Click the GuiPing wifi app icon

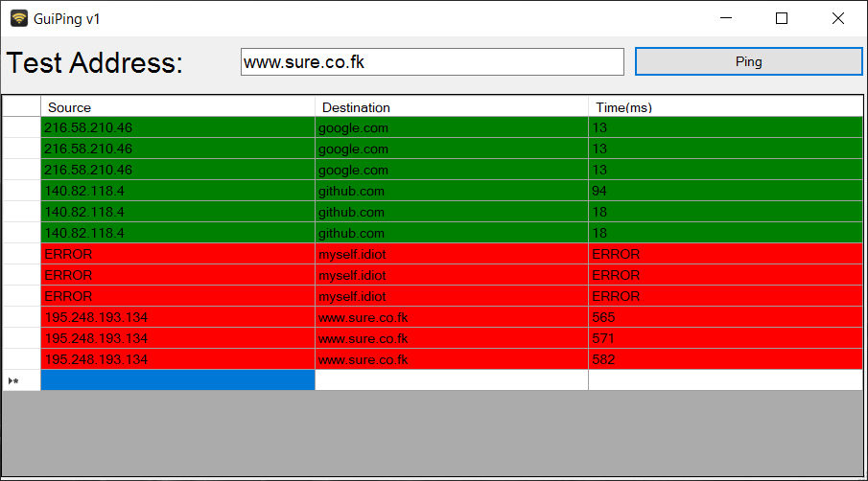pos(19,18)
